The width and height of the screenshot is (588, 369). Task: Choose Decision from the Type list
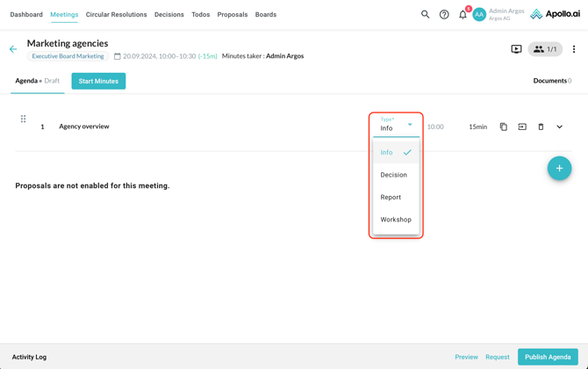click(393, 175)
